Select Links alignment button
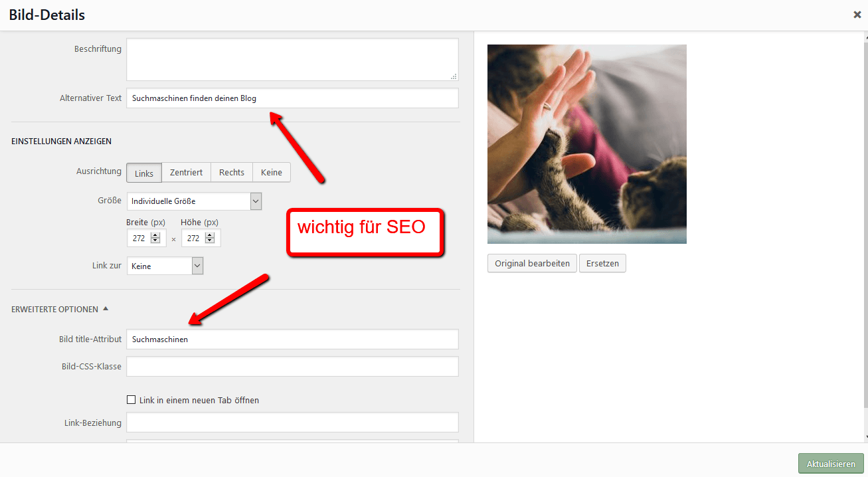The image size is (868, 477). tap(143, 173)
